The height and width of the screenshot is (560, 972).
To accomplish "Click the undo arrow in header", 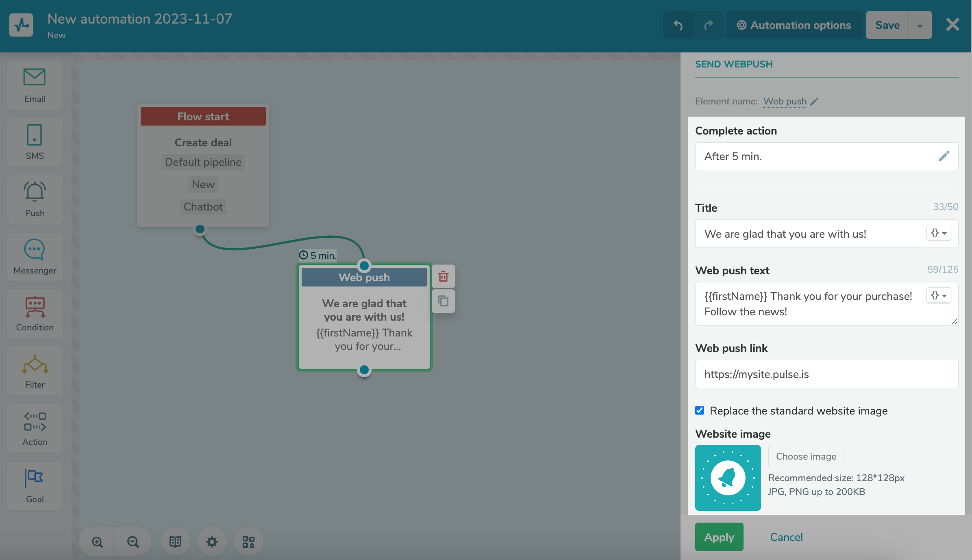I will tap(678, 25).
